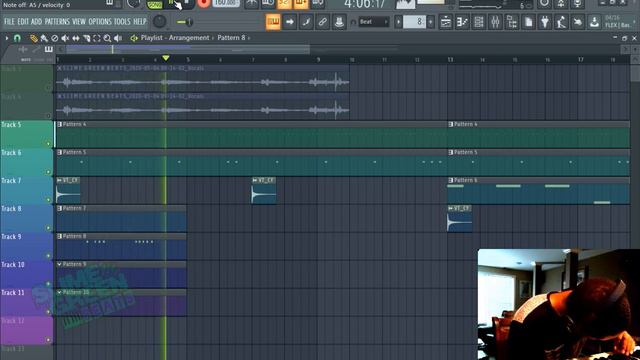Screen dimensions: 640x360
Task: Mute Track 8 using its dot switch
Action: (48, 228)
